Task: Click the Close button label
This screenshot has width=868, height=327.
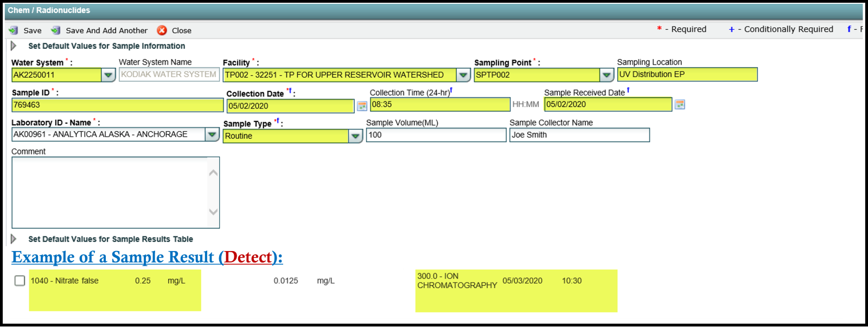Action: 181,31
